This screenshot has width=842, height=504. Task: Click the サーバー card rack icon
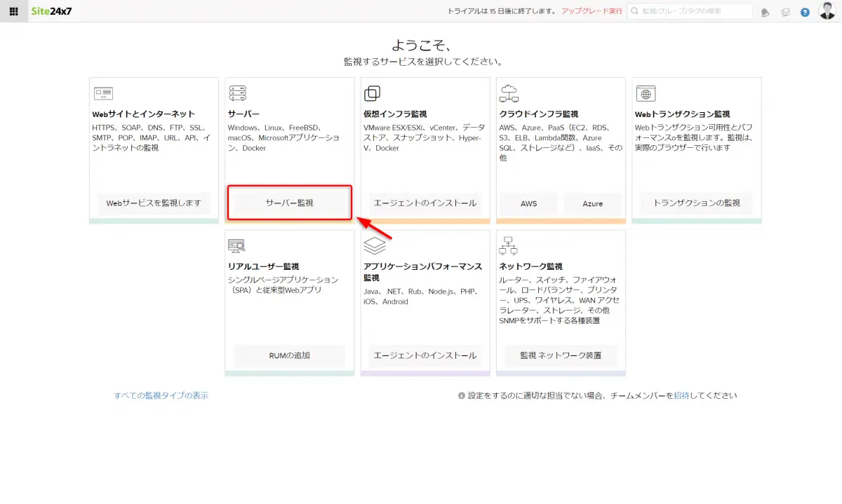coord(237,93)
